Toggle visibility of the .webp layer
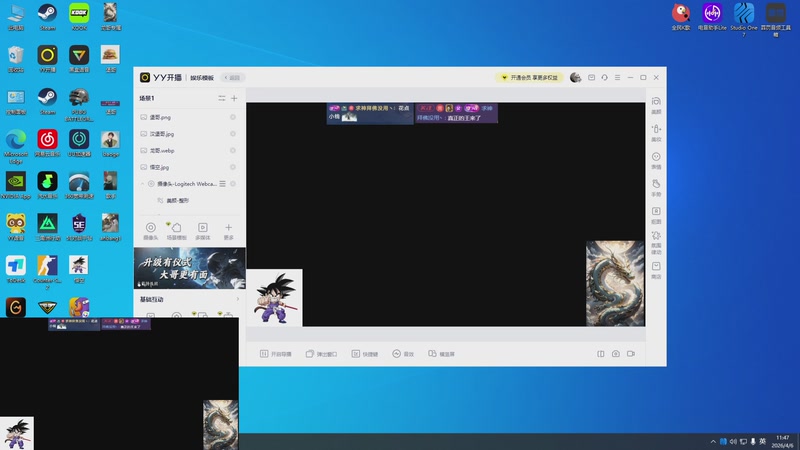800x450 pixels. (x=233, y=151)
